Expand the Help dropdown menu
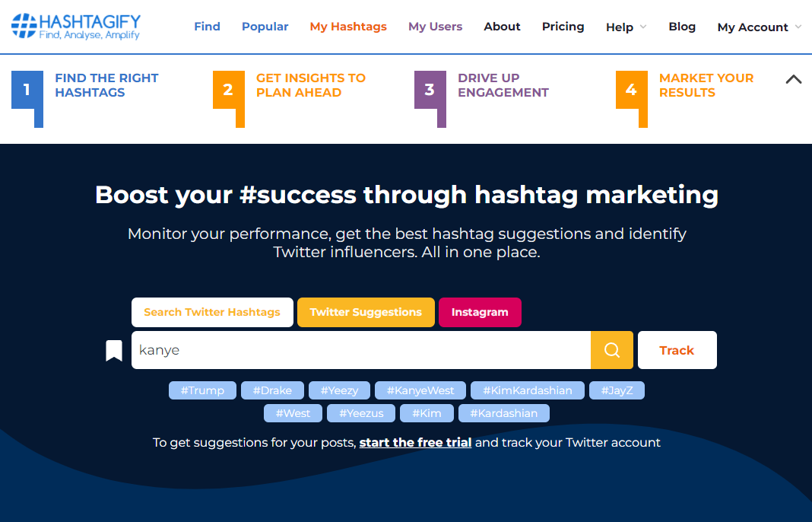Image resolution: width=812 pixels, height=522 pixels. pyautogui.click(x=626, y=27)
